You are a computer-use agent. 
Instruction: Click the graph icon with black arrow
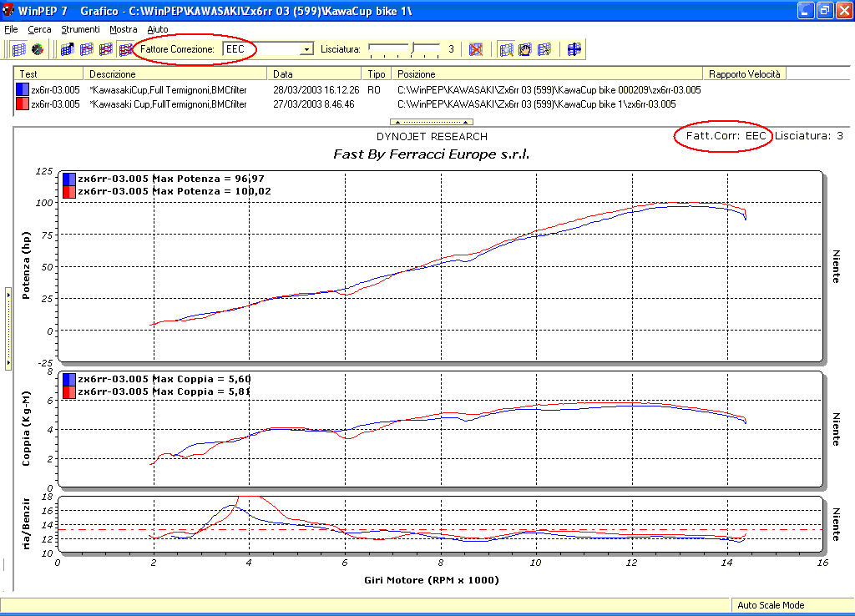coord(68,49)
